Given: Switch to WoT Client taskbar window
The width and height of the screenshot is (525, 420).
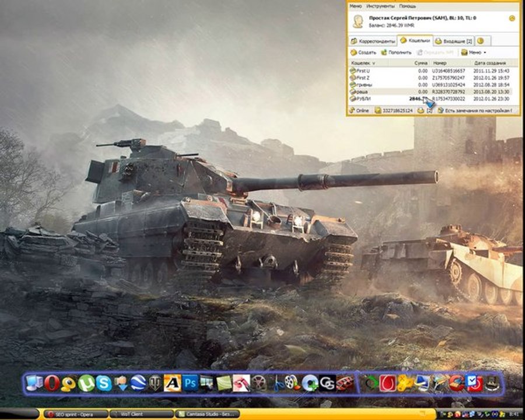Looking at the screenshot, I should point(142,414).
